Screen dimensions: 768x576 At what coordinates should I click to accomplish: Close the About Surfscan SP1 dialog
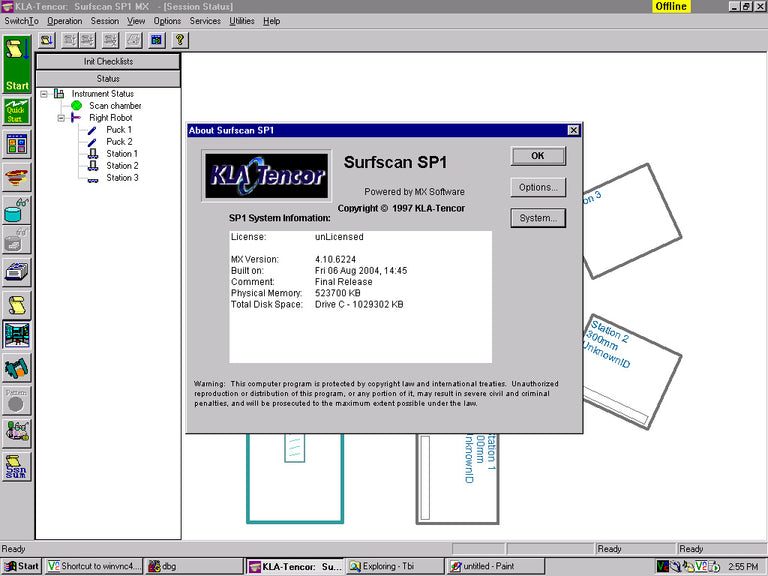click(x=573, y=130)
